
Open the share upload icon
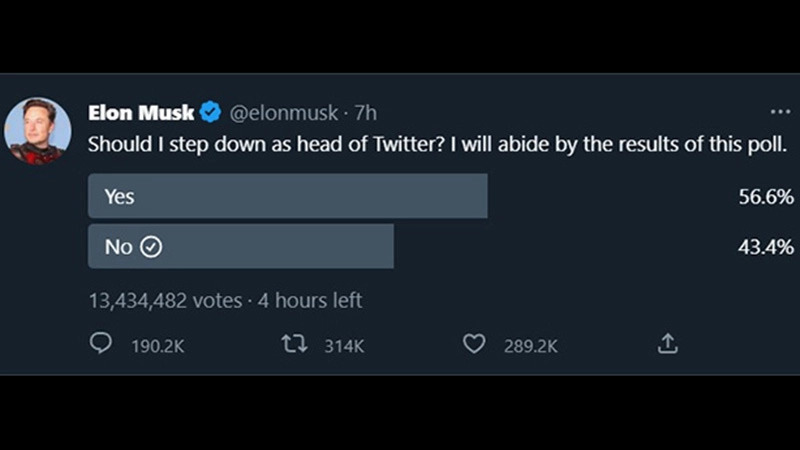point(667,344)
